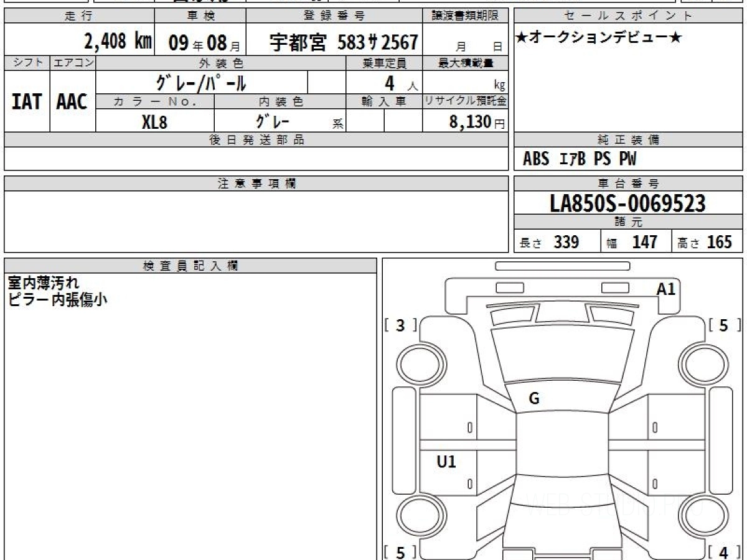Click the G mark on windshield diagram
The height and width of the screenshot is (560, 747).
pyautogui.click(x=533, y=399)
